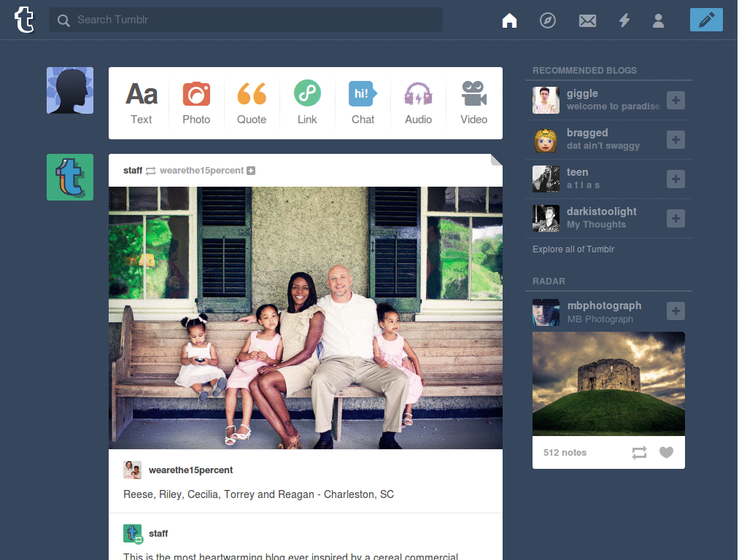Image resolution: width=747 pixels, height=560 pixels.
Task: Go to the Home dashboard icon
Action: point(509,20)
